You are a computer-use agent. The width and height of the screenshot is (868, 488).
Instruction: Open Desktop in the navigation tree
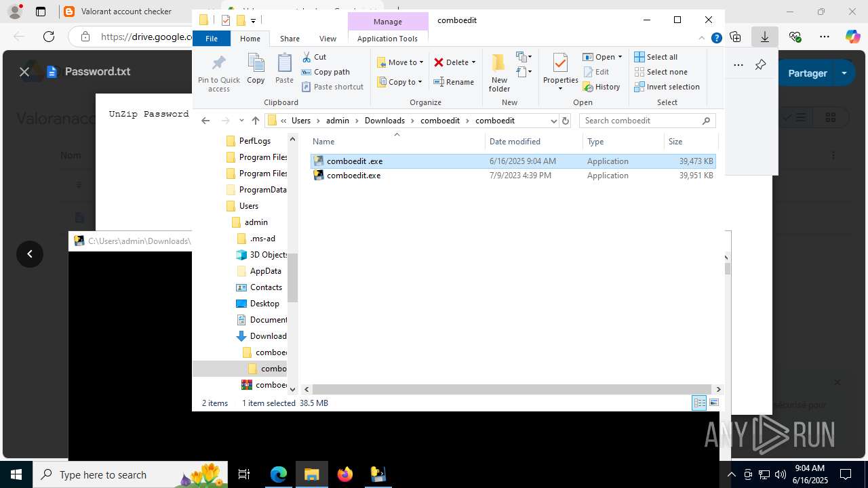point(258,304)
